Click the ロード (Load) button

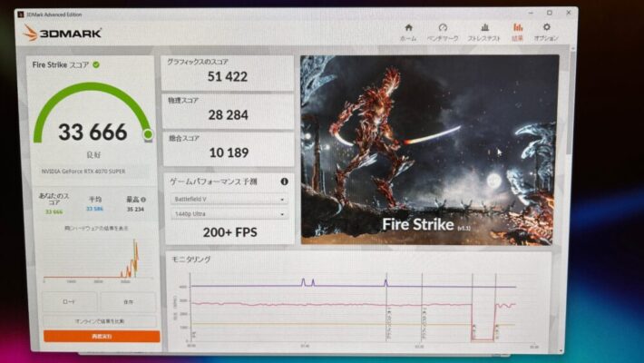point(70,302)
